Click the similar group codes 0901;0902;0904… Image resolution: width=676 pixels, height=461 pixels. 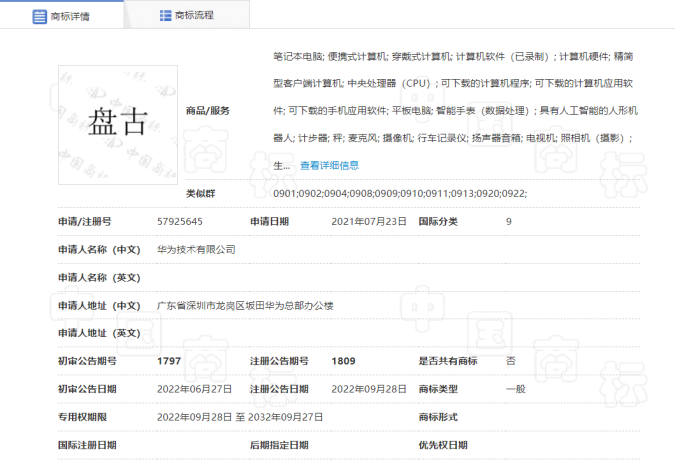click(x=400, y=194)
